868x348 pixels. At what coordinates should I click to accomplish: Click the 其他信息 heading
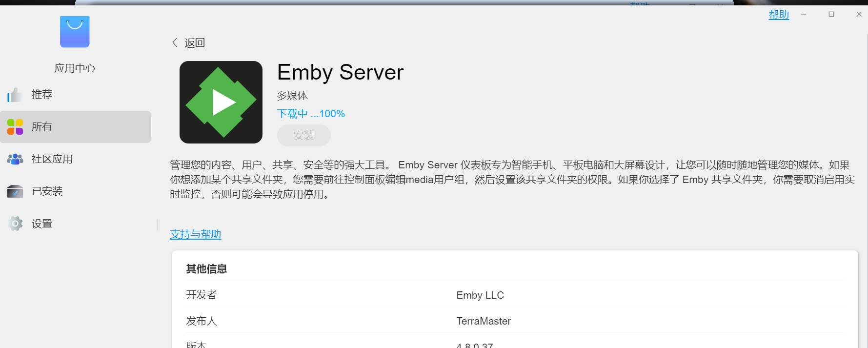[206, 269]
